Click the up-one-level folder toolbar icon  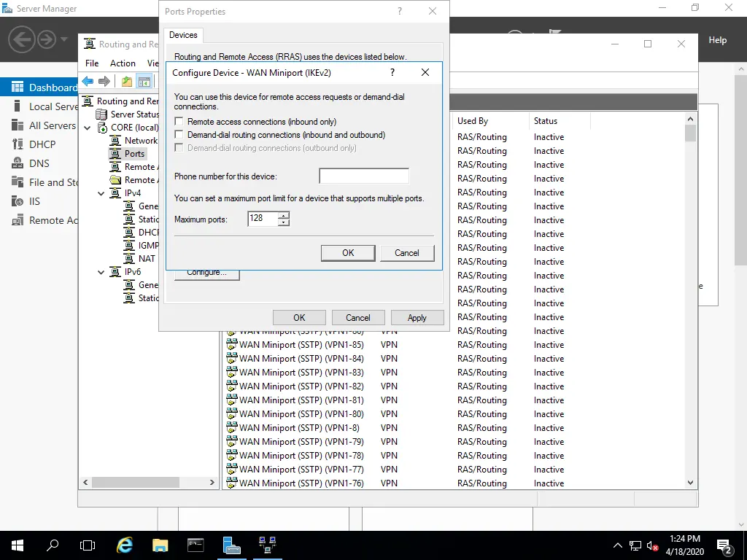[x=127, y=82]
